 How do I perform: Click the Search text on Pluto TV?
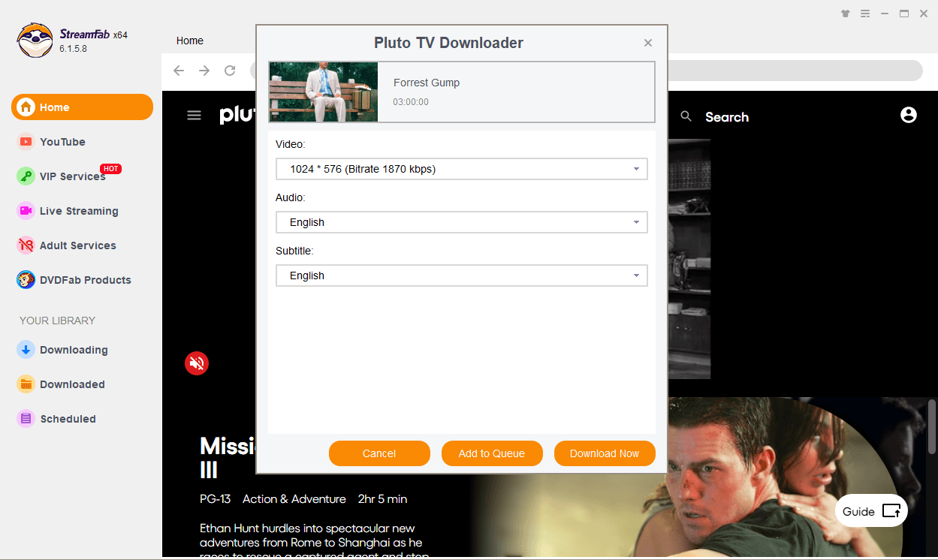727,117
